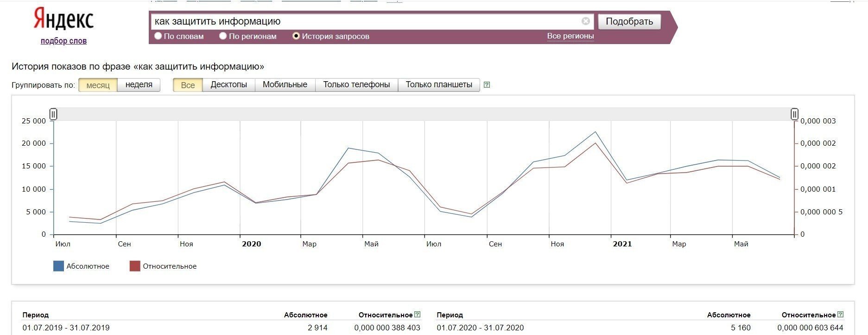Grab the left chart range slider handle
The height and width of the screenshot is (335, 868).
point(53,114)
